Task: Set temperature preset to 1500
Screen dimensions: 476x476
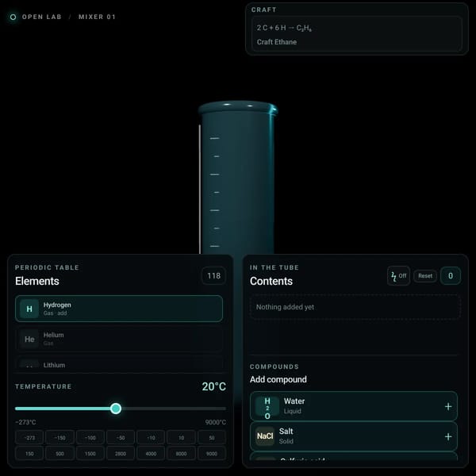Action: pos(90,454)
